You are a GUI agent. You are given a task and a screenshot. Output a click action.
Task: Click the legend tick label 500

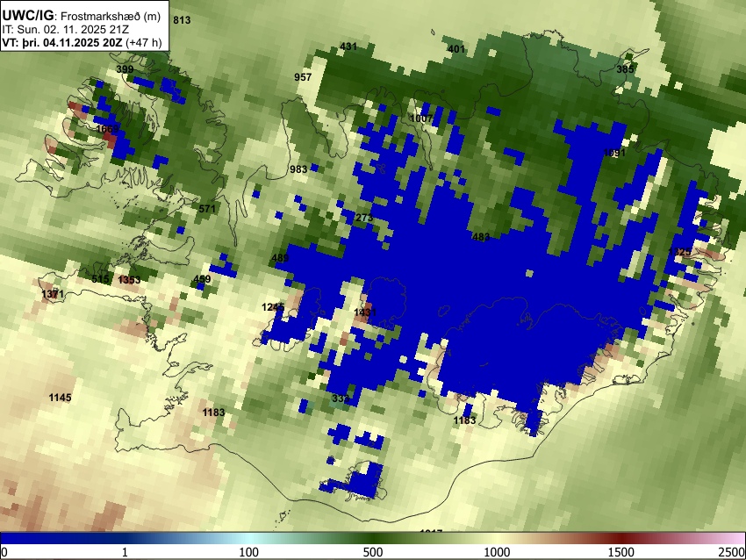373,552
